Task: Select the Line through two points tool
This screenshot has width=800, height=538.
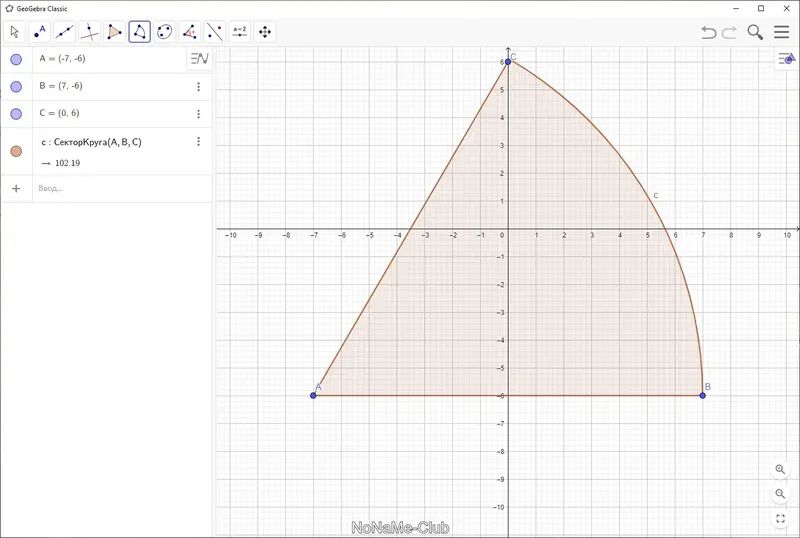Action: [x=64, y=32]
